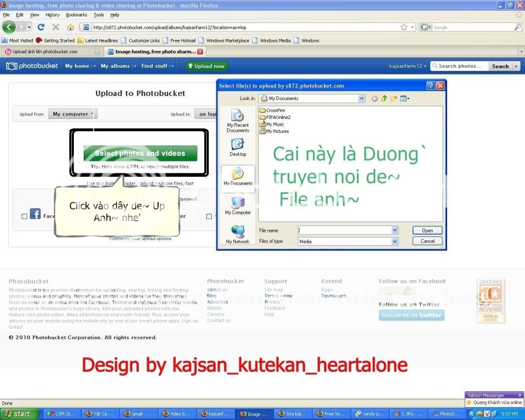The height and width of the screenshot is (420, 525).
Task: Close the Image hosting tab with its red X
Action: coord(200,52)
